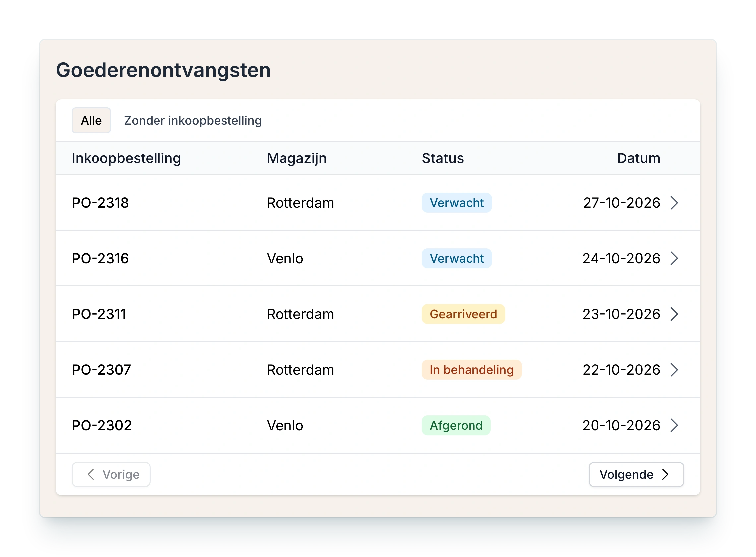Screen dimensions: 756x557
Task: Select order number PO-2311
Action: click(x=99, y=314)
